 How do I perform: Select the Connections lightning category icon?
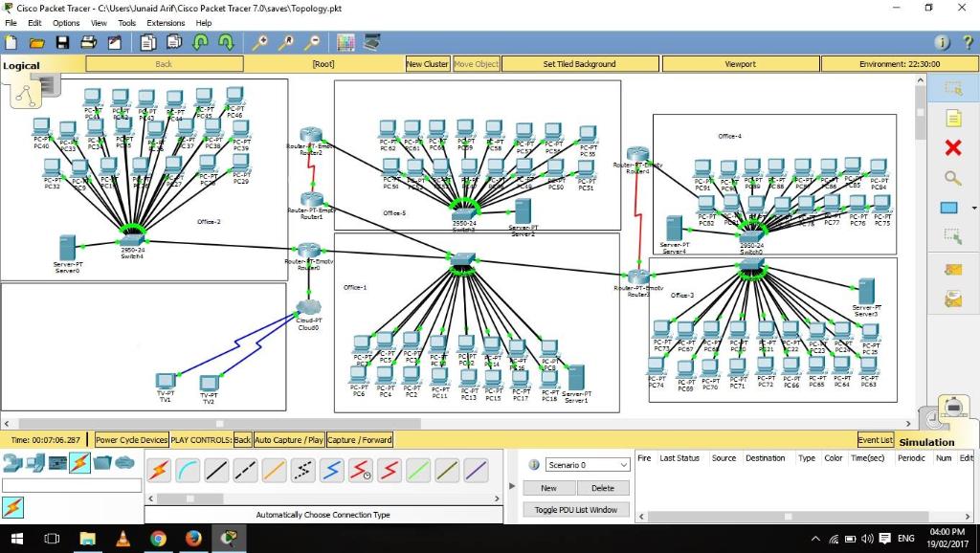tap(80, 463)
